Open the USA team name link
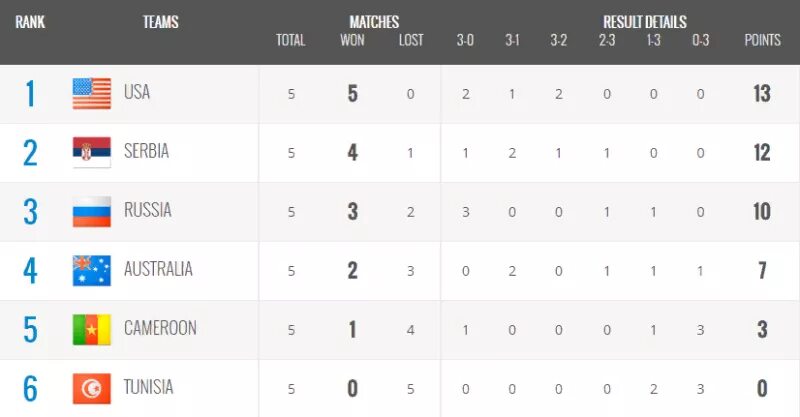The image size is (800, 417). pos(137,92)
